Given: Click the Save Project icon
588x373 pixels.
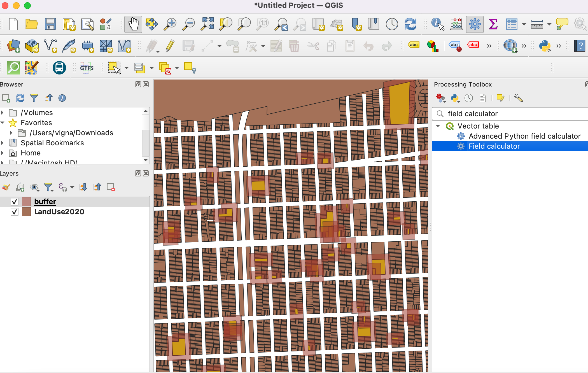Looking at the screenshot, I should click(50, 24).
